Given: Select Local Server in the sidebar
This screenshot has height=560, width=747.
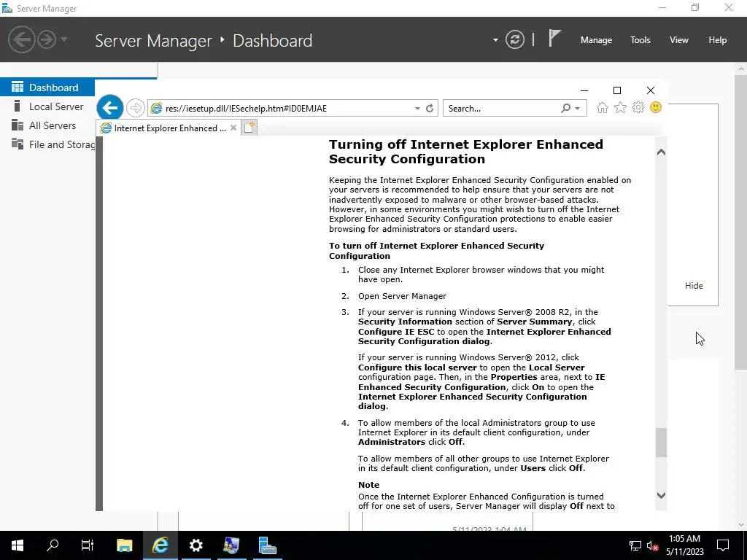Looking at the screenshot, I should [x=47, y=106].
